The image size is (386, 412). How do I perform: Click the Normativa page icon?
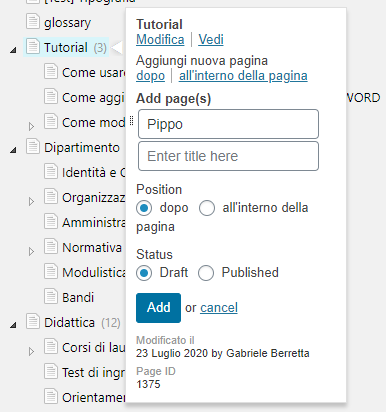[x=51, y=246]
